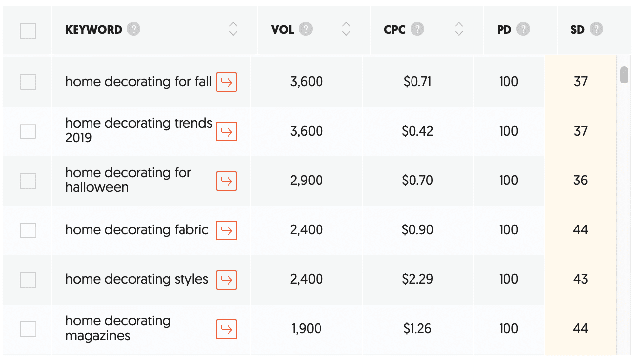This screenshot has height=364, width=641.
Task: Open arrow icon for home decorating for fall
Action: pyautogui.click(x=227, y=82)
